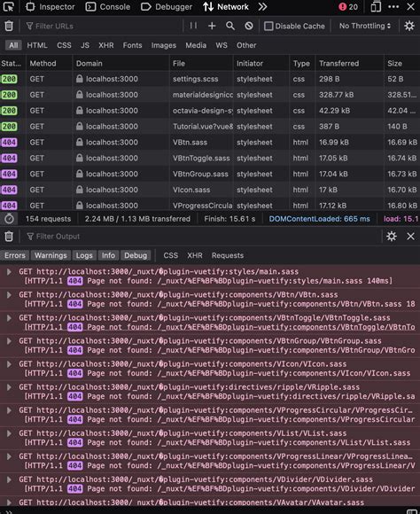
Task: Filter requests by Media
Action: pos(196,45)
